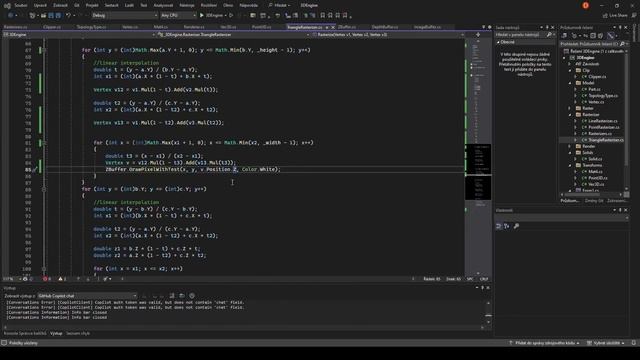Image resolution: width=640 pixels, height=360 pixels.
Task: Click the Undo toolbar icon
Action: [x=68, y=16]
